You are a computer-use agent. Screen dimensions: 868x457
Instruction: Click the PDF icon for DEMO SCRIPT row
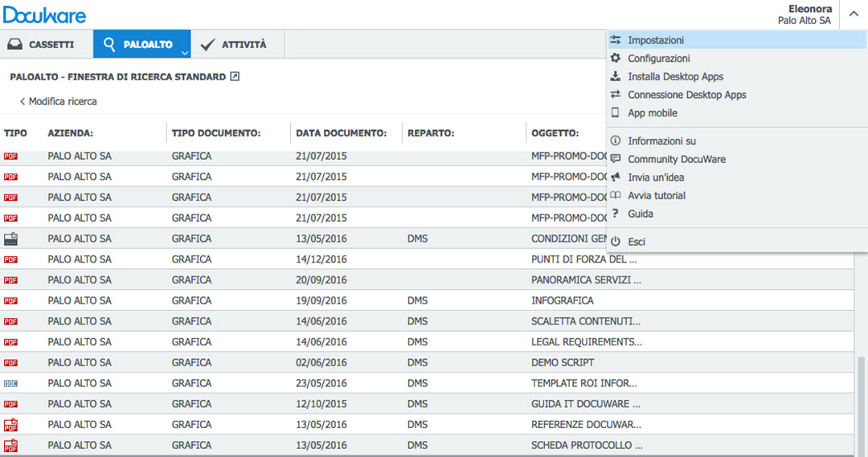pyautogui.click(x=10, y=362)
